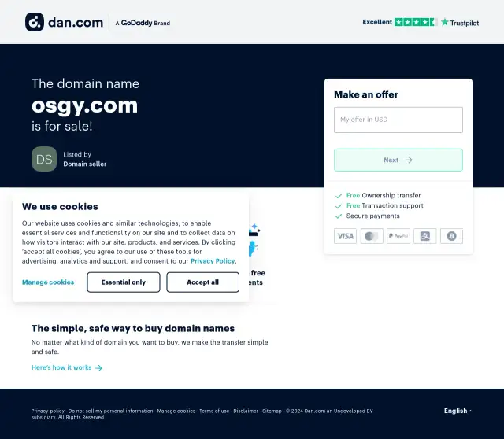Viewport: 504px width, 439px height.
Task: Focus the My offer in USD field
Action: (398, 120)
